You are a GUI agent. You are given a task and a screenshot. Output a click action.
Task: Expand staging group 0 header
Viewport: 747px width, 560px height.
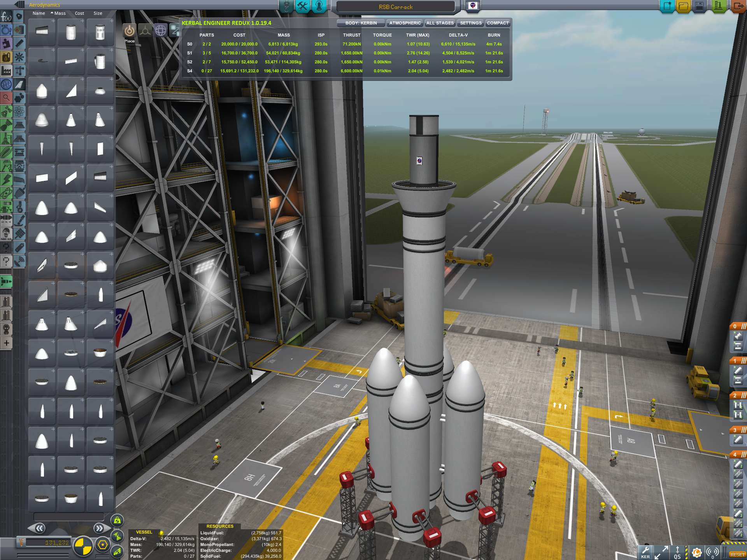point(738,326)
